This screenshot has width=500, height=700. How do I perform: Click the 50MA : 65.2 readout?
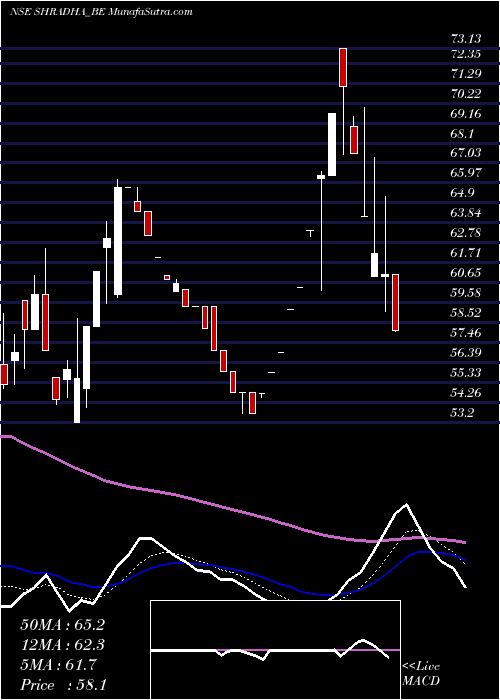click(62, 625)
